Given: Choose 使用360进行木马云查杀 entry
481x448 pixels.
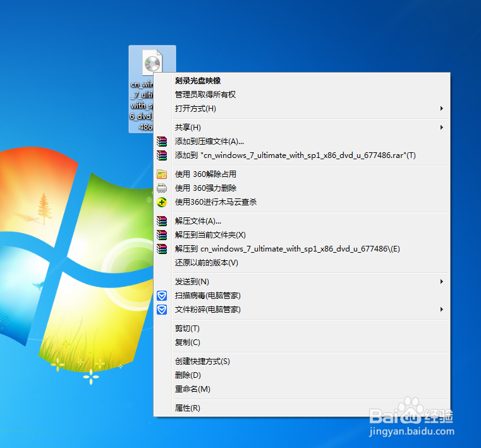Looking at the screenshot, I should [x=301, y=202].
